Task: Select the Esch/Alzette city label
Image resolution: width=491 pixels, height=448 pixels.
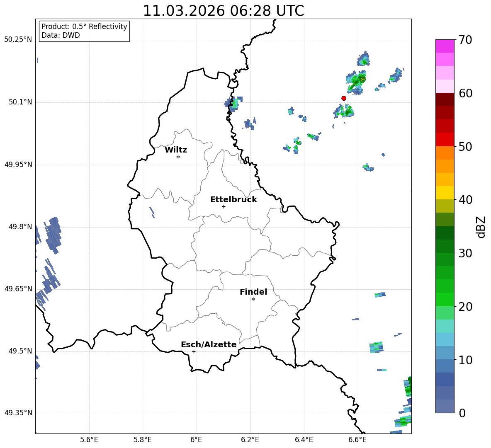Action: (x=209, y=344)
